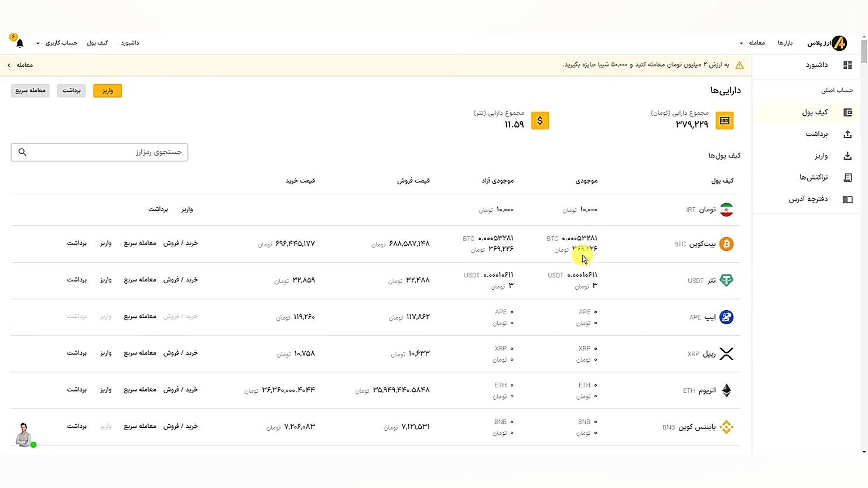868x488 pixels.
Task: Click the Binance Coin BNB icon
Action: [x=726, y=427]
